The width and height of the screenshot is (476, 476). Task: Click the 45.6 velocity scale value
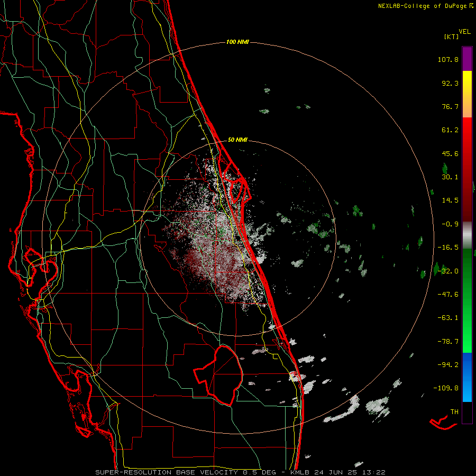point(450,153)
